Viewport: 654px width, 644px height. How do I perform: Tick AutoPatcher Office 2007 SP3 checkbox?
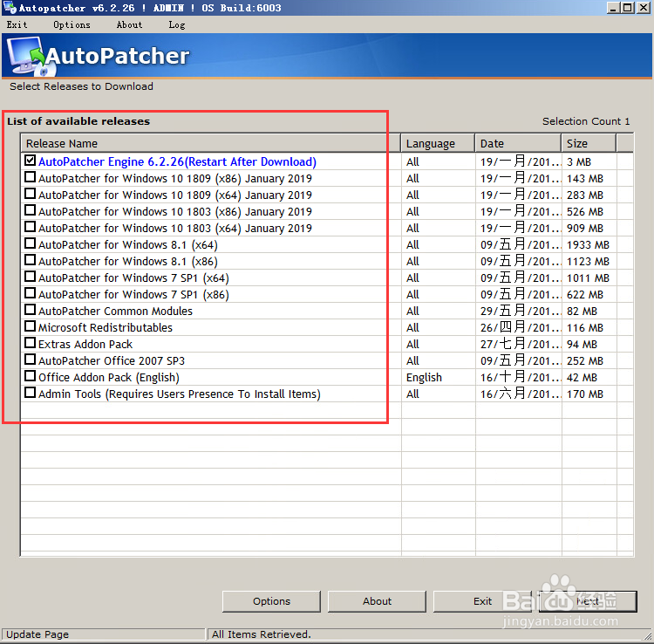30,360
